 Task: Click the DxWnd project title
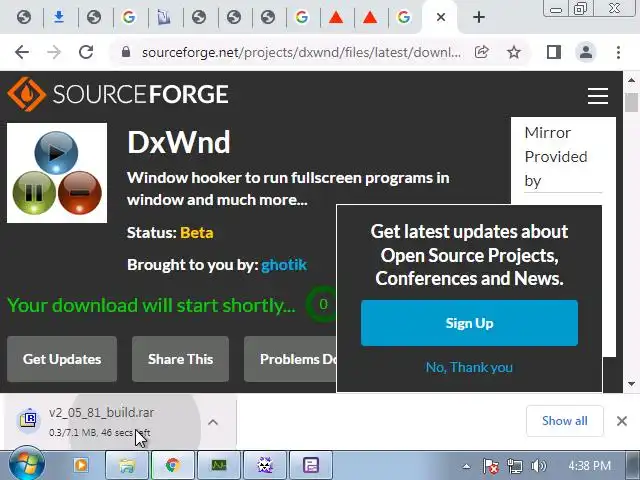[x=179, y=142]
